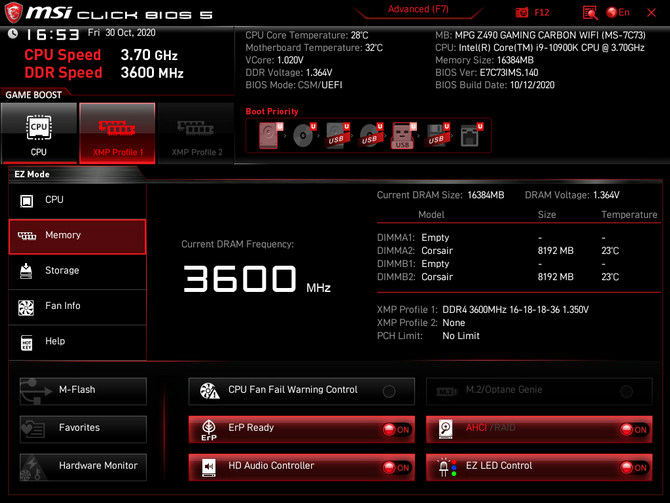Screen dimensions: 670x503
Task: Select the USB floppy boot device
Action: click(437, 135)
